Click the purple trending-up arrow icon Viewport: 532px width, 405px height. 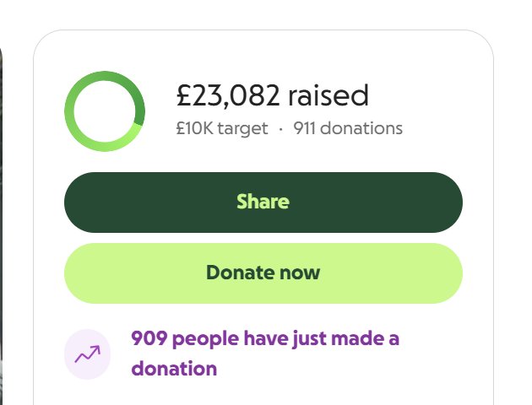point(87,354)
